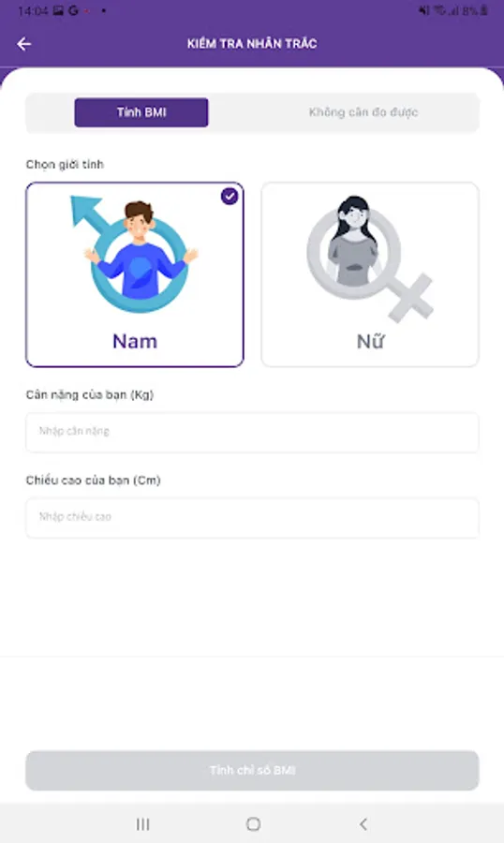Tap the Cân nặng của bạn label
The width and height of the screenshot is (504, 843).
pos(90,394)
